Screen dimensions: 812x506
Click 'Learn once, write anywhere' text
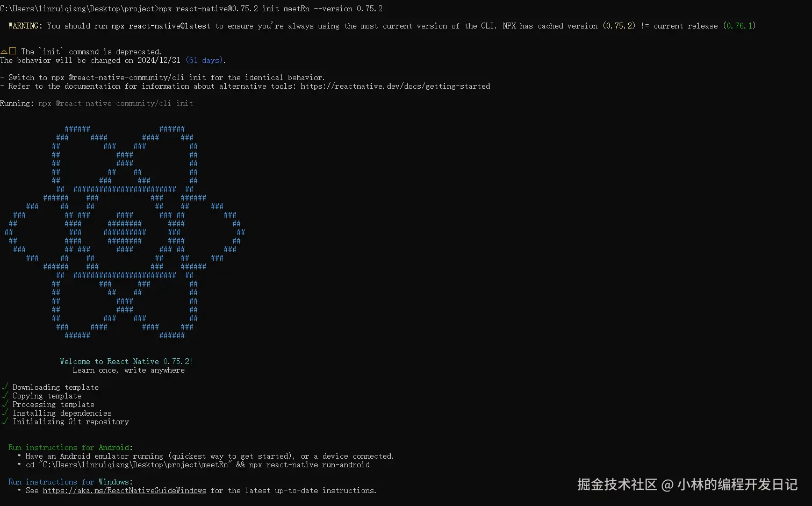click(128, 370)
